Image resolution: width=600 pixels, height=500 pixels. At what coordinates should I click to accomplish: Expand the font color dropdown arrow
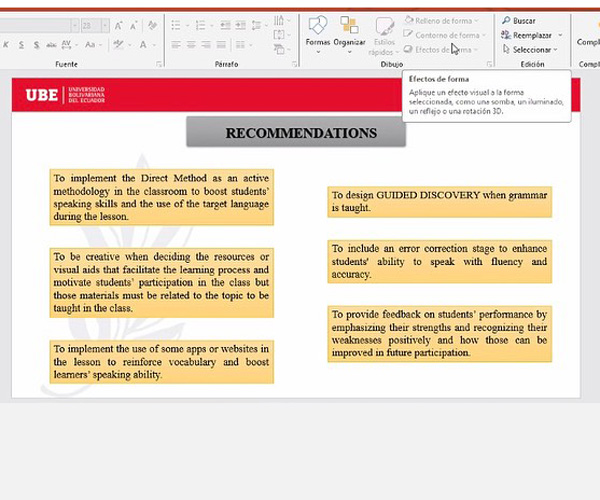click(154, 45)
